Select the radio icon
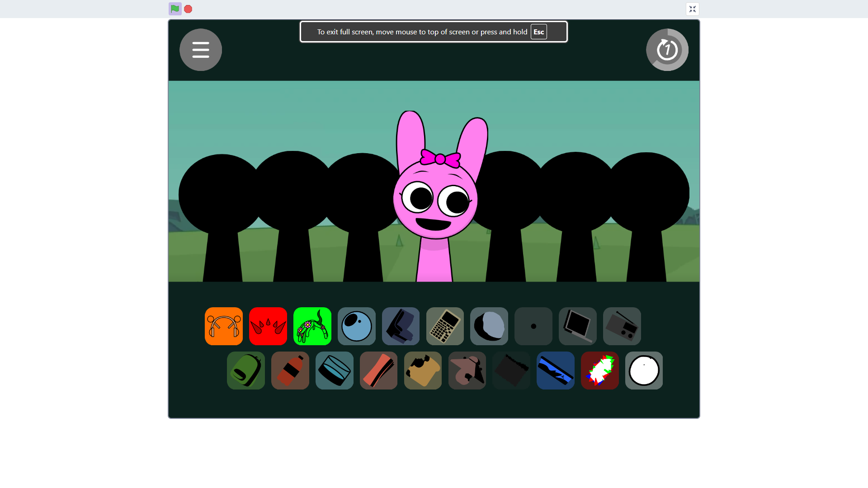 pyautogui.click(x=622, y=326)
